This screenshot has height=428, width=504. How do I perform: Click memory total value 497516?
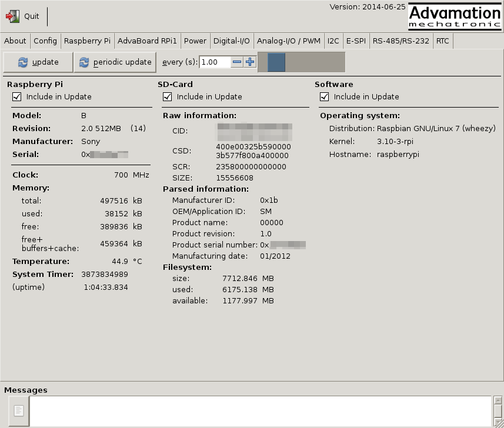[114, 201]
